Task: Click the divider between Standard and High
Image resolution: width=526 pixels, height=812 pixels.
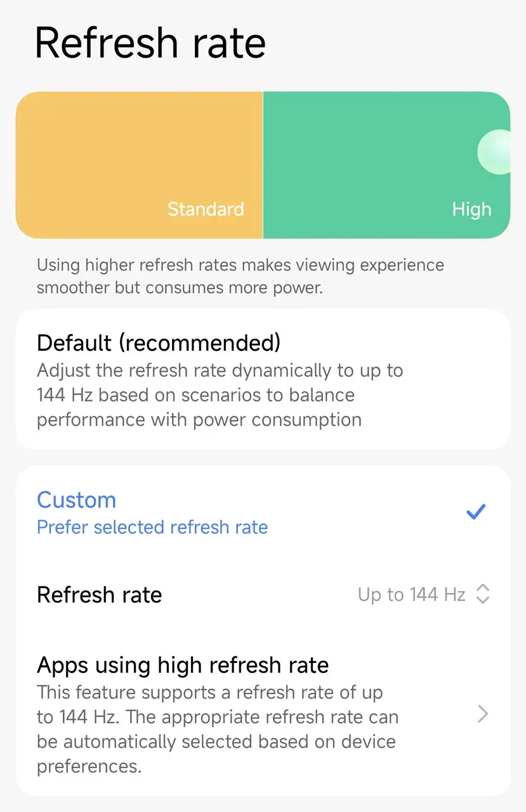Action: (263, 165)
